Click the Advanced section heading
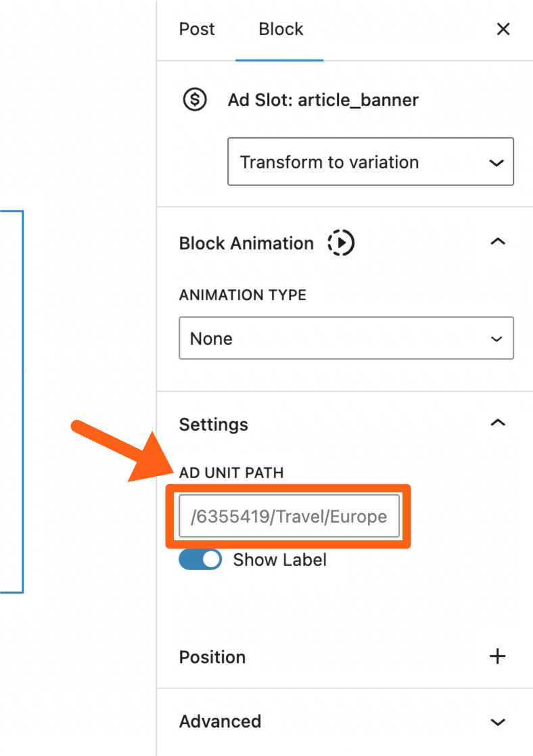533x756 pixels. tap(220, 722)
